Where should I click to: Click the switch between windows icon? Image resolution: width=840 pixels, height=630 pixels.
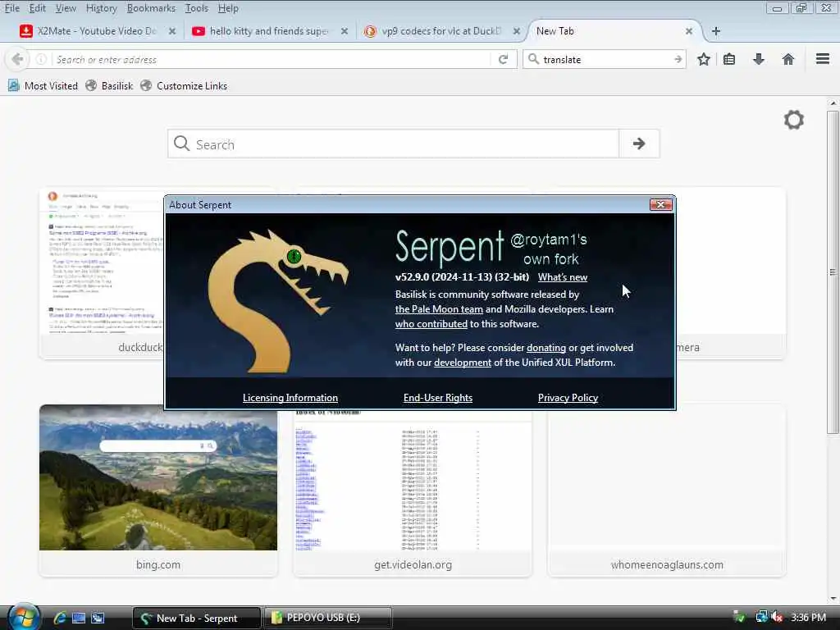(98, 618)
